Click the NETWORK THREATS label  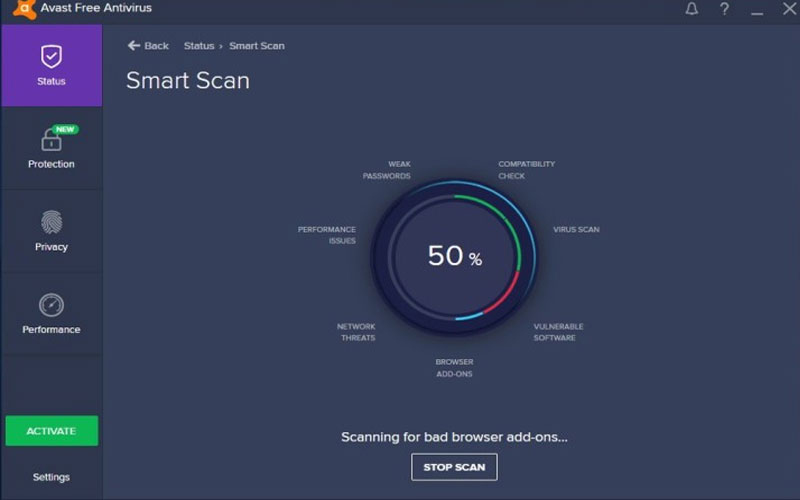click(x=356, y=332)
